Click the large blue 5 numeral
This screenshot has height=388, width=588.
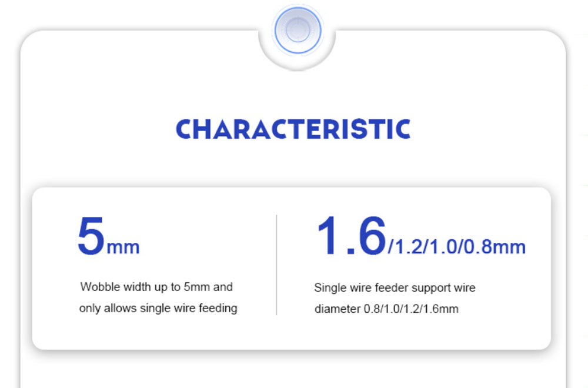91,236
